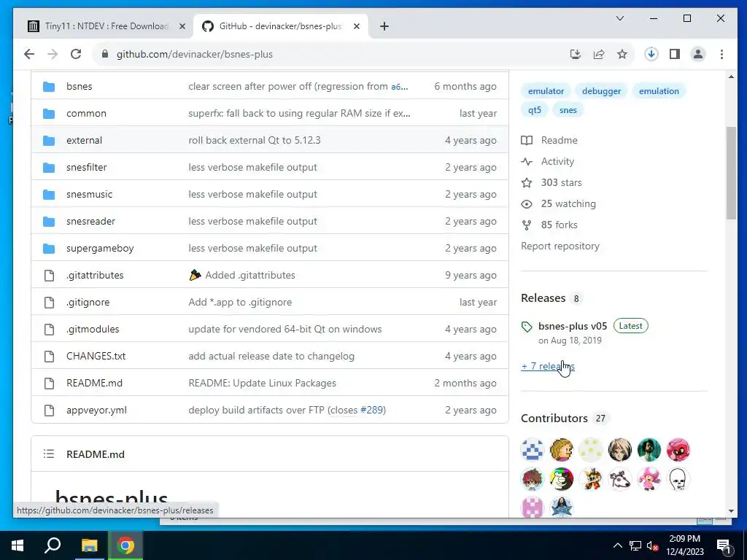747x560 pixels.
Task: Open the common folder
Action: click(86, 113)
